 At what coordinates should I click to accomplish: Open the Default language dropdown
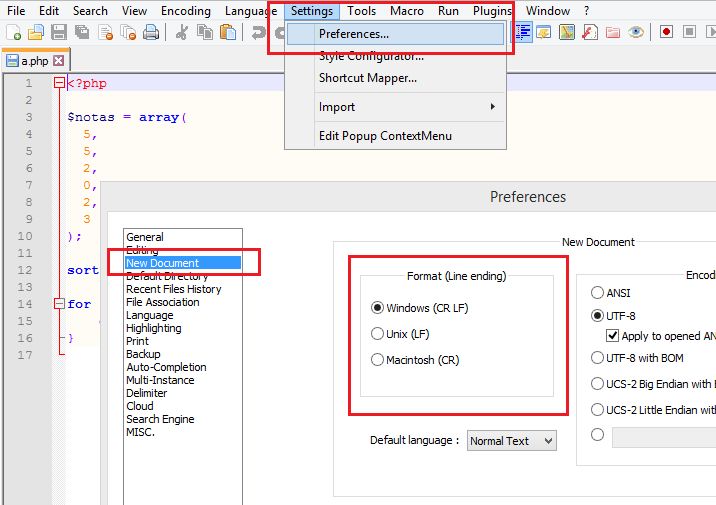(x=511, y=441)
